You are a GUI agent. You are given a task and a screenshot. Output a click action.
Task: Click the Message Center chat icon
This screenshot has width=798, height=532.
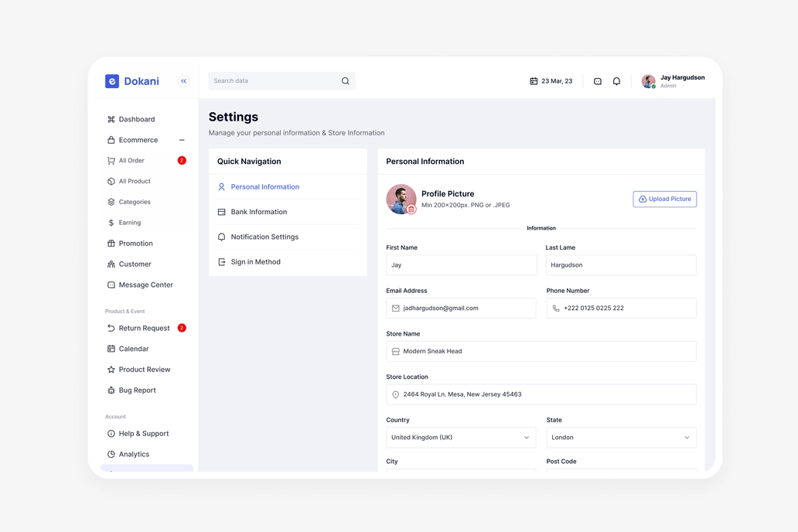(111, 285)
